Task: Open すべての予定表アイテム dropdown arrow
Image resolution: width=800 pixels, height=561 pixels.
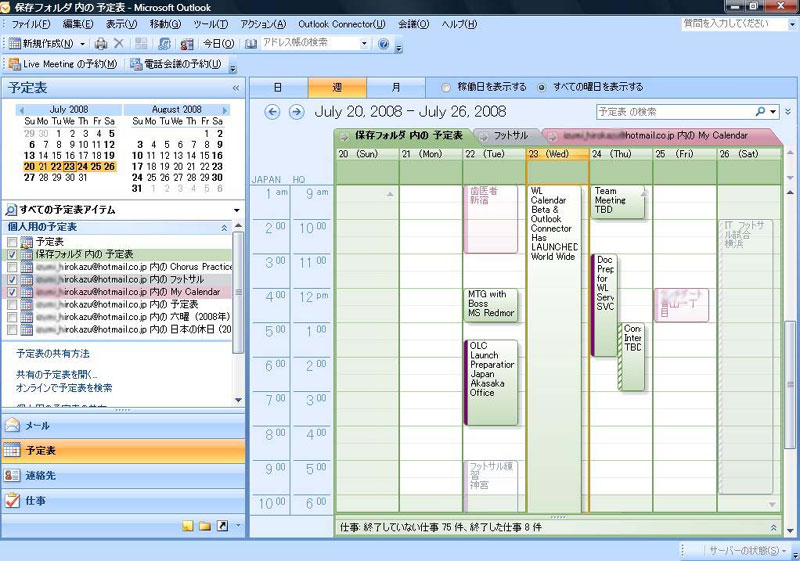Action: (x=237, y=210)
